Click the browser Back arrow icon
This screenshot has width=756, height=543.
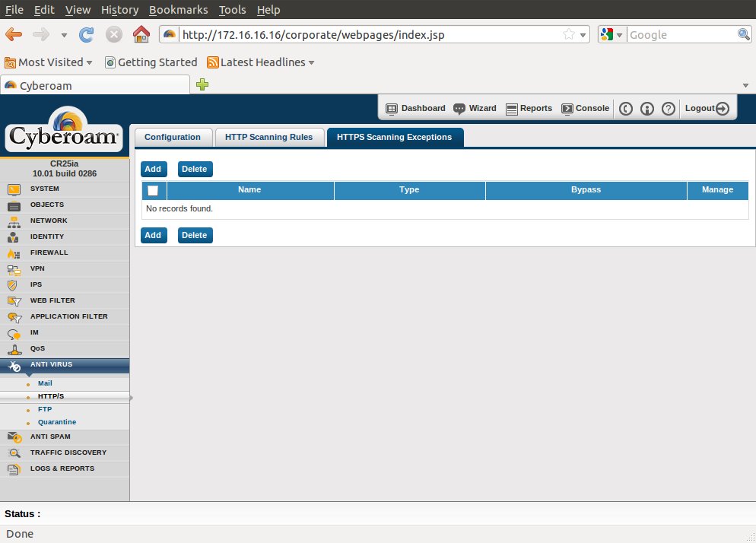pyautogui.click(x=14, y=35)
